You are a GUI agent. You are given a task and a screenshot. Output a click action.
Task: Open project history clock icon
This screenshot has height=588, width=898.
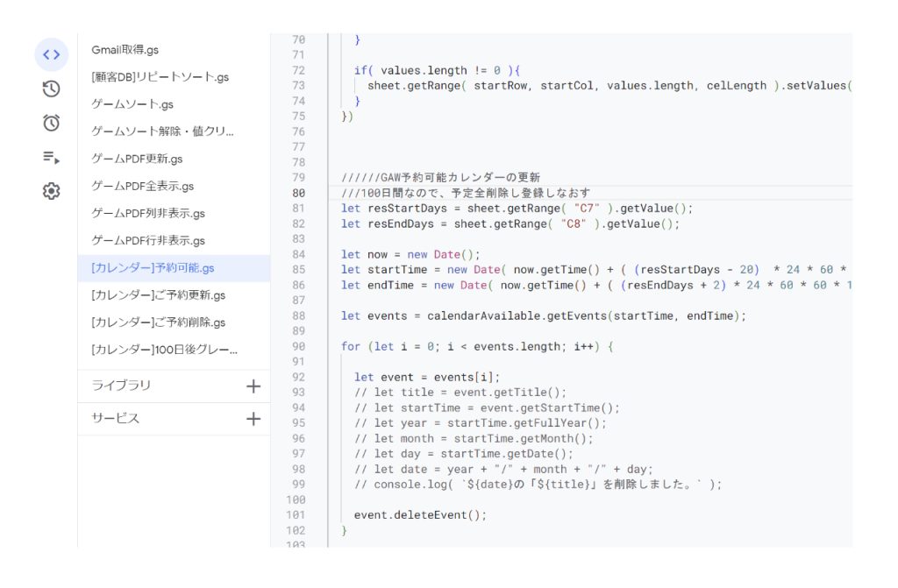(x=51, y=89)
